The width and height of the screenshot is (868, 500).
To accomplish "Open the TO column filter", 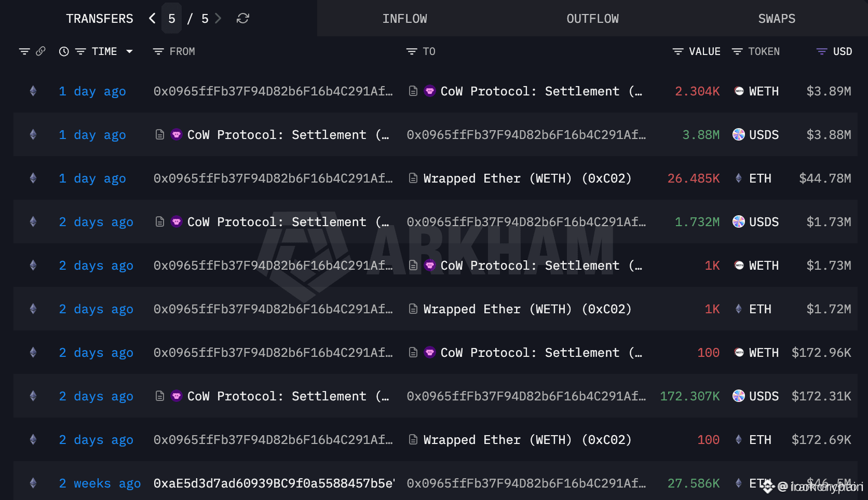I will (x=412, y=51).
